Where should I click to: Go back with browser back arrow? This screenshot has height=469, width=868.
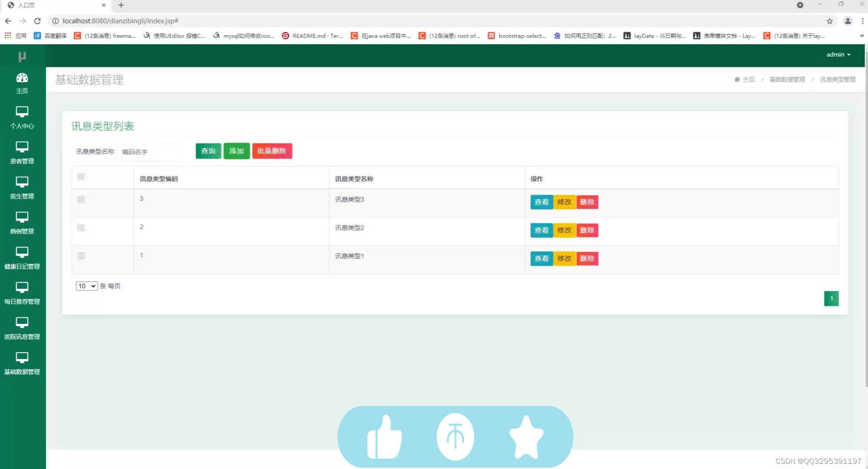click(8, 21)
